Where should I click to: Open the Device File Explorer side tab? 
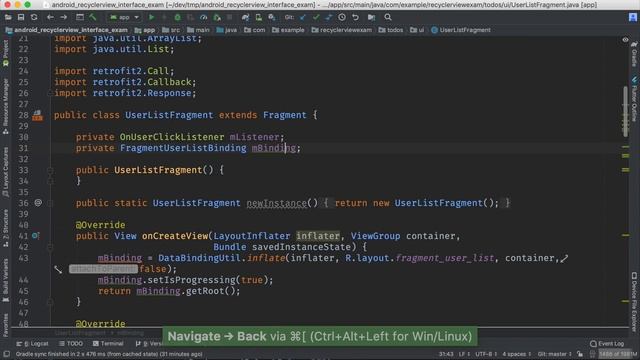coord(634,301)
